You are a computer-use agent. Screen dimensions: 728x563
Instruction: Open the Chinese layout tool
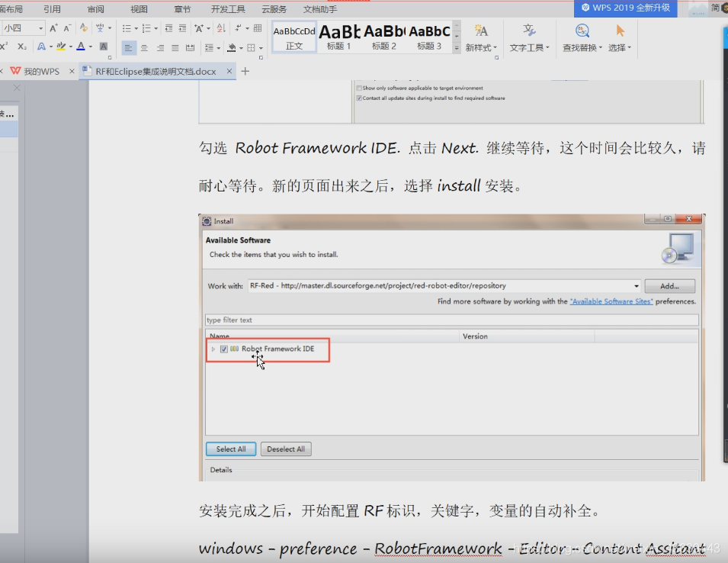pos(199,28)
